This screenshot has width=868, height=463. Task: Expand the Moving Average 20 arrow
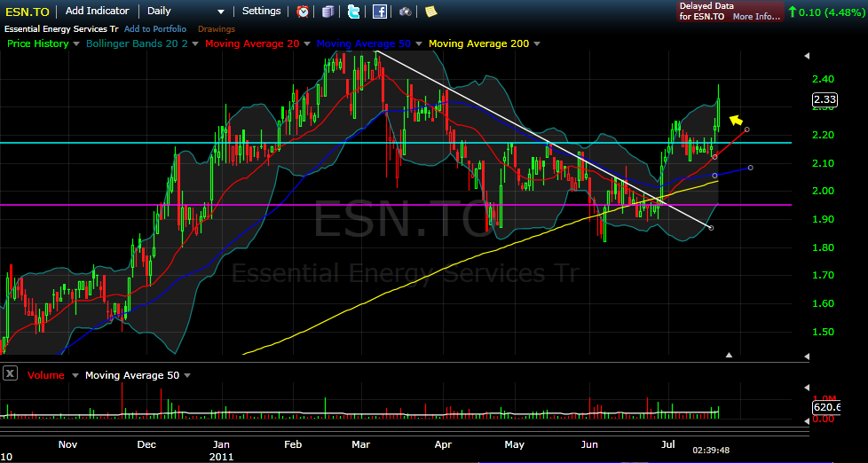[x=309, y=43]
